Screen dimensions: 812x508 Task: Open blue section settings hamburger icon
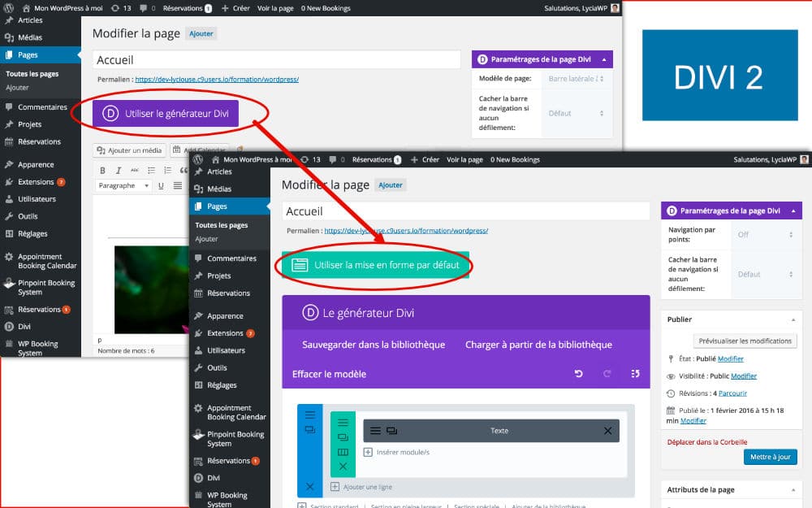click(309, 415)
